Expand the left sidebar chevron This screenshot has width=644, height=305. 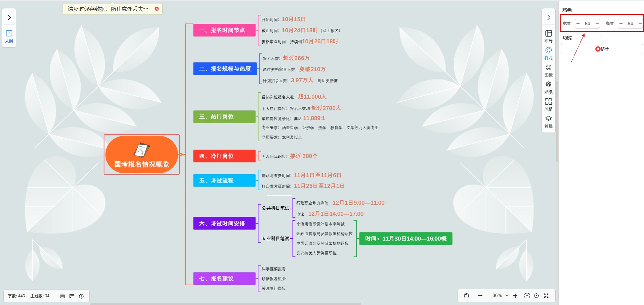tap(9, 17)
